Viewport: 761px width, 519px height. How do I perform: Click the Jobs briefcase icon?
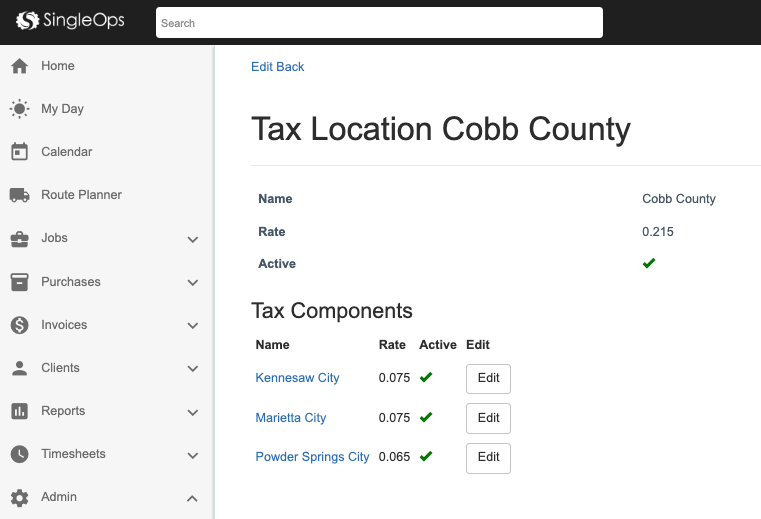(x=19, y=239)
